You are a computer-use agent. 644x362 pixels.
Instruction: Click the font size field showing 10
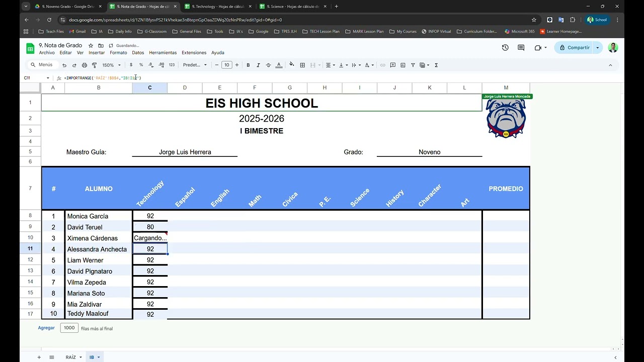click(x=227, y=65)
